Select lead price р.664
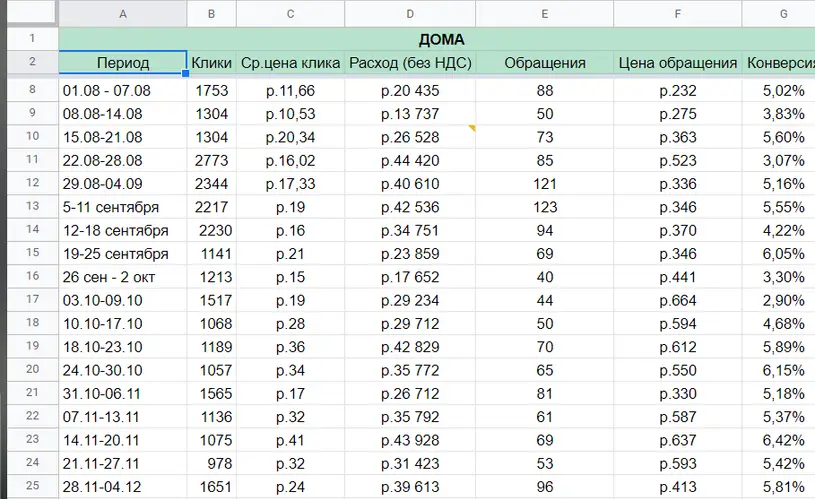The height and width of the screenshot is (499, 815). point(678,300)
